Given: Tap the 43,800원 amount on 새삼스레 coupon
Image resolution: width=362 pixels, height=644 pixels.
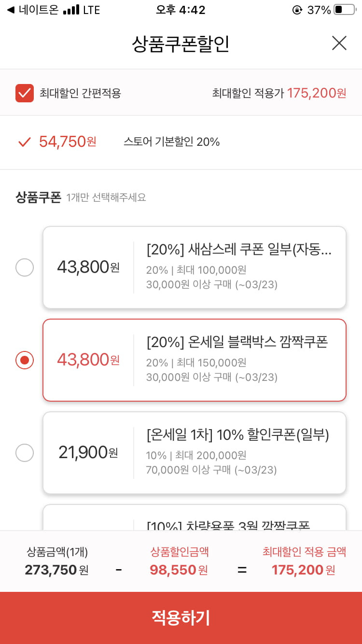Looking at the screenshot, I should (x=88, y=267).
